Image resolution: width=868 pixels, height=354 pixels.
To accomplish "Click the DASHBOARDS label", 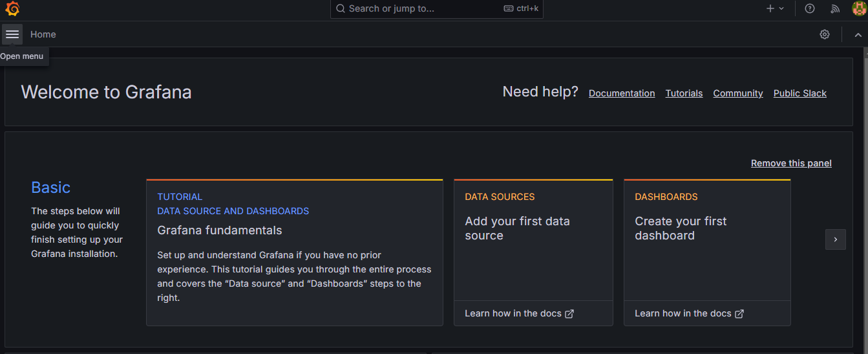I will click(666, 197).
